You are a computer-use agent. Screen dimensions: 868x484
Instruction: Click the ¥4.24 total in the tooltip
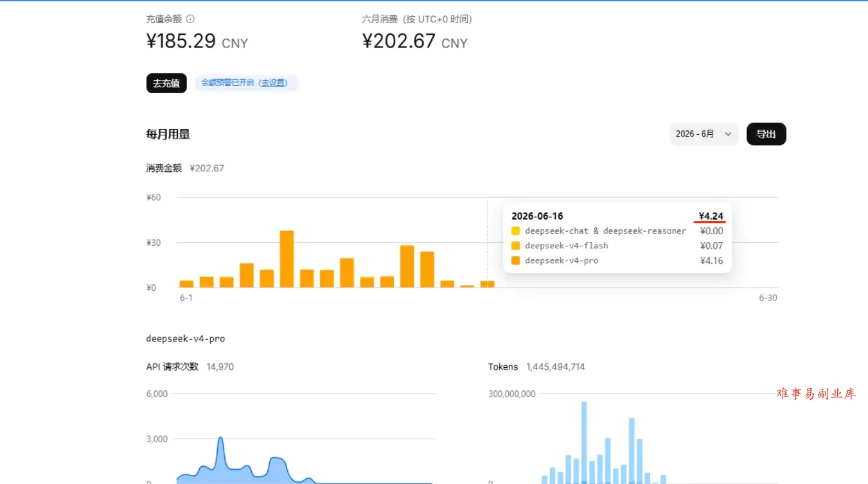coord(711,216)
